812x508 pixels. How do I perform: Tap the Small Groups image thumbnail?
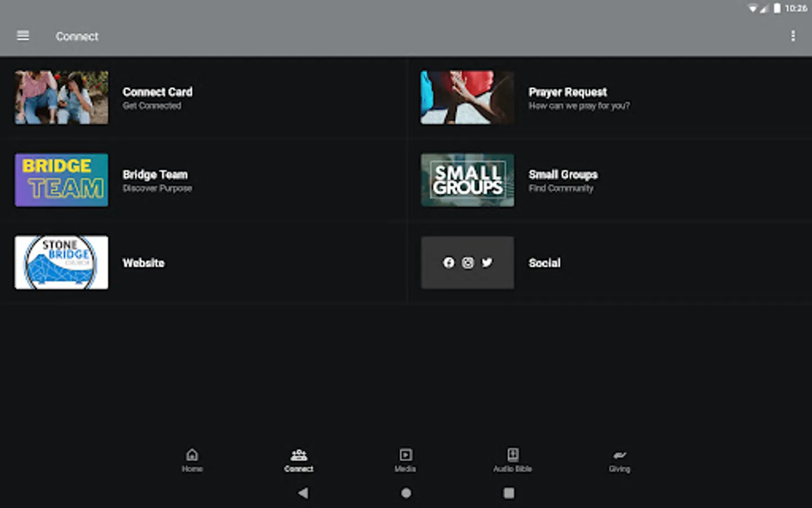(467, 179)
